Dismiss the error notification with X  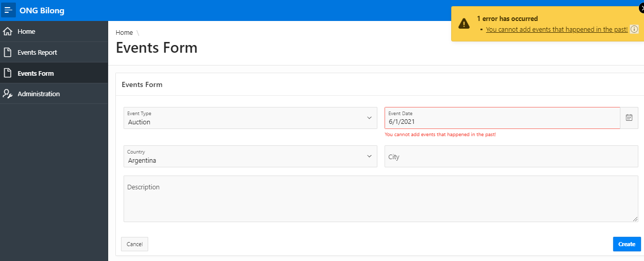click(641, 8)
